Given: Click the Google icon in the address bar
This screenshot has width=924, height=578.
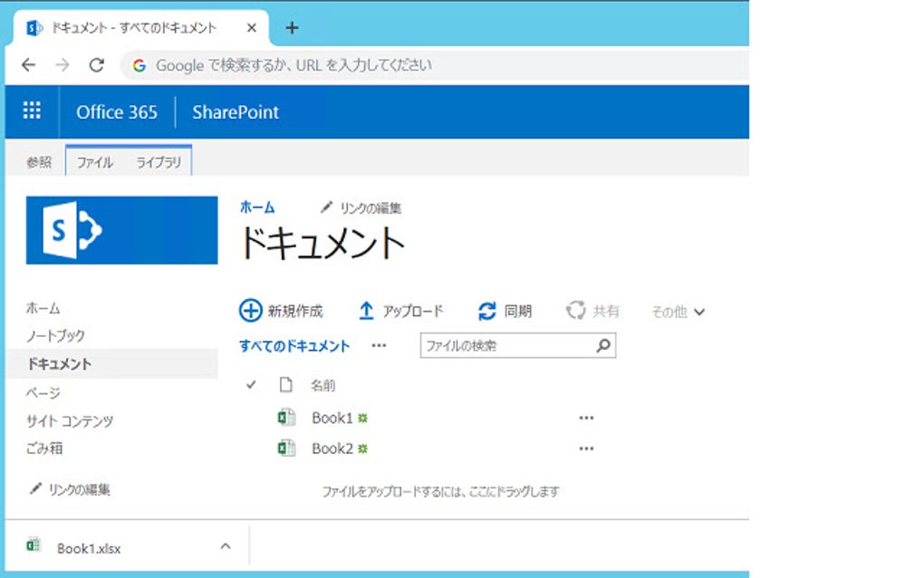Looking at the screenshot, I should point(139,64).
